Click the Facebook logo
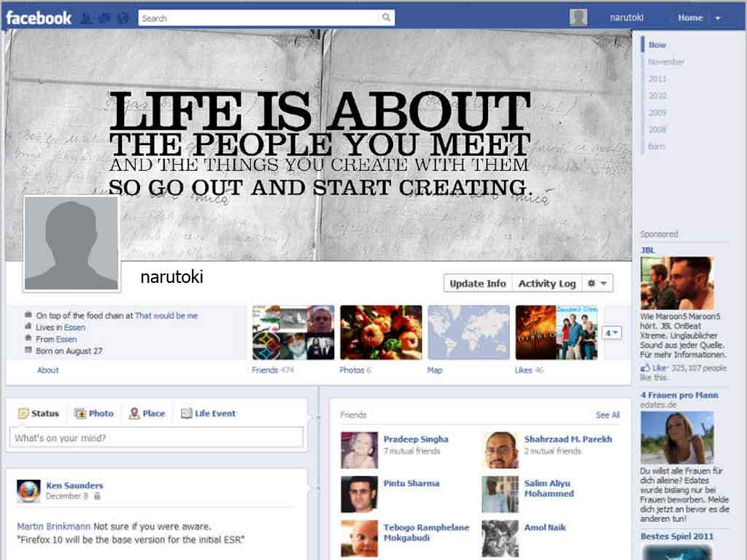This screenshot has width=747, height=560. (x=39, y=18)
